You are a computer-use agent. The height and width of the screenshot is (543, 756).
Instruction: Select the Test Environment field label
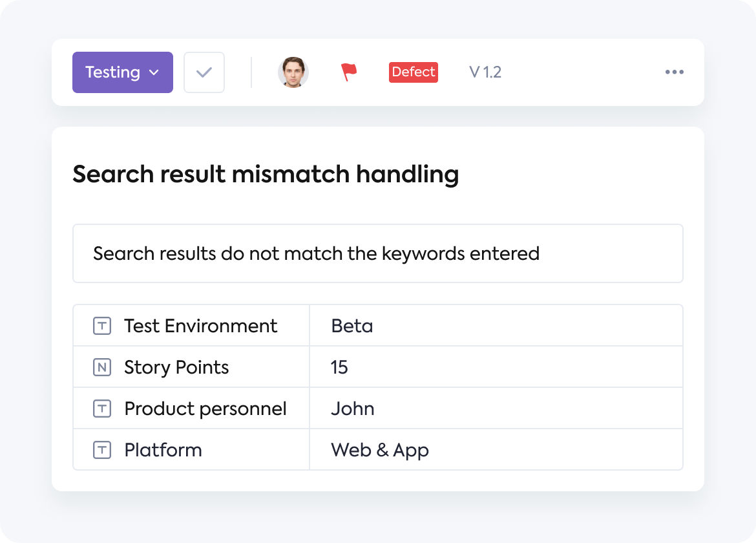200,326
